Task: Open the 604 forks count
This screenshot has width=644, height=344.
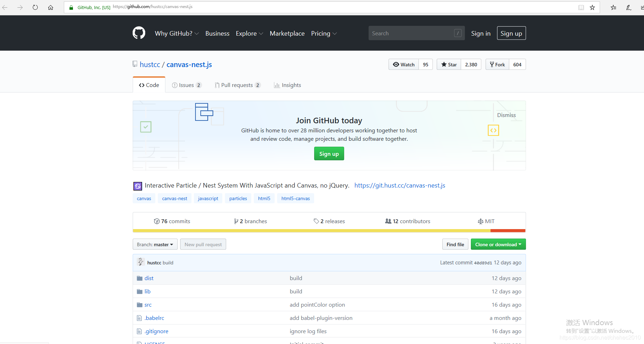Action: click(517, 65)
